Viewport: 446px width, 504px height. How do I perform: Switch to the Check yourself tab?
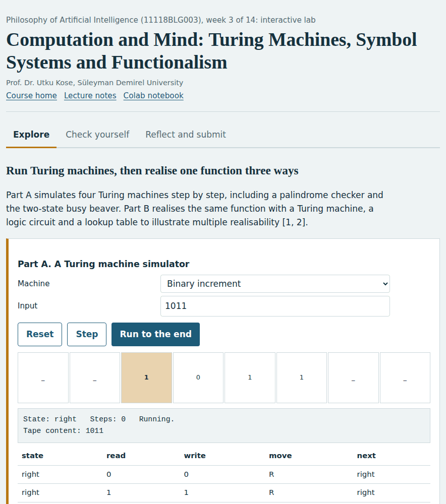(97, 135)
